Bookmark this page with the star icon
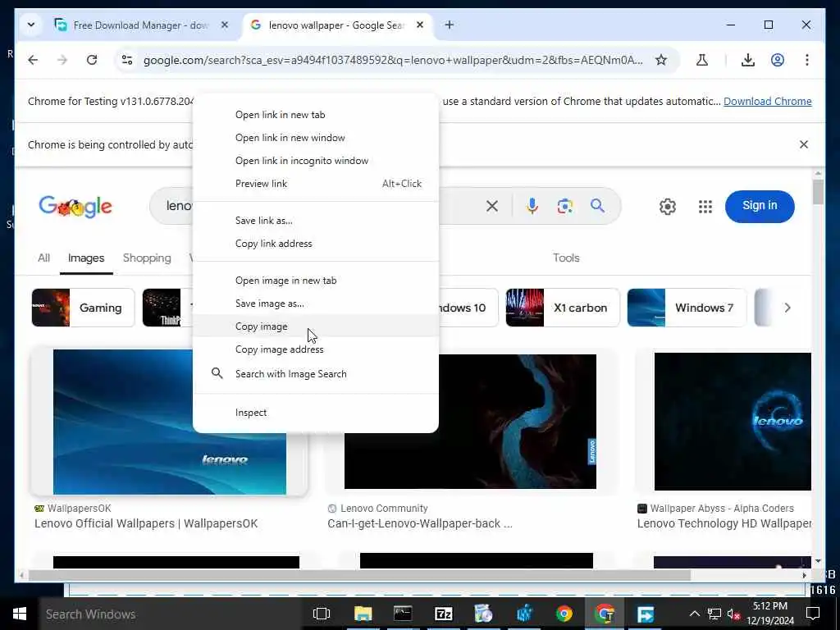The width and height of the screenshot is (840, 630). point(661,60)
